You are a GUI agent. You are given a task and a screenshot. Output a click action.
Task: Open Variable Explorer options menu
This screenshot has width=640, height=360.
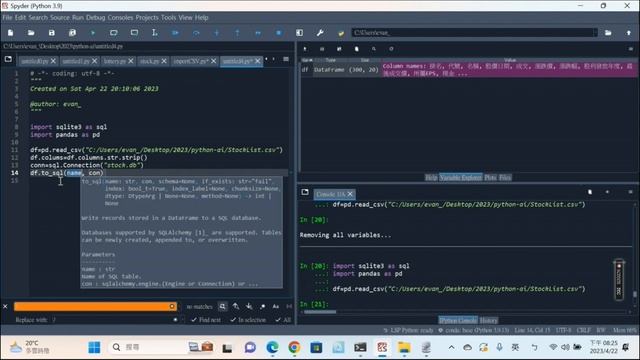point(631,49)
